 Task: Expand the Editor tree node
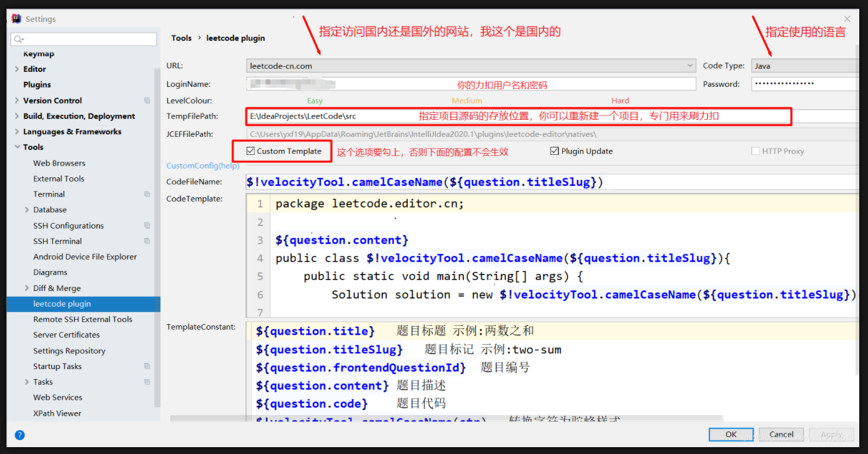tap(17, 69)
